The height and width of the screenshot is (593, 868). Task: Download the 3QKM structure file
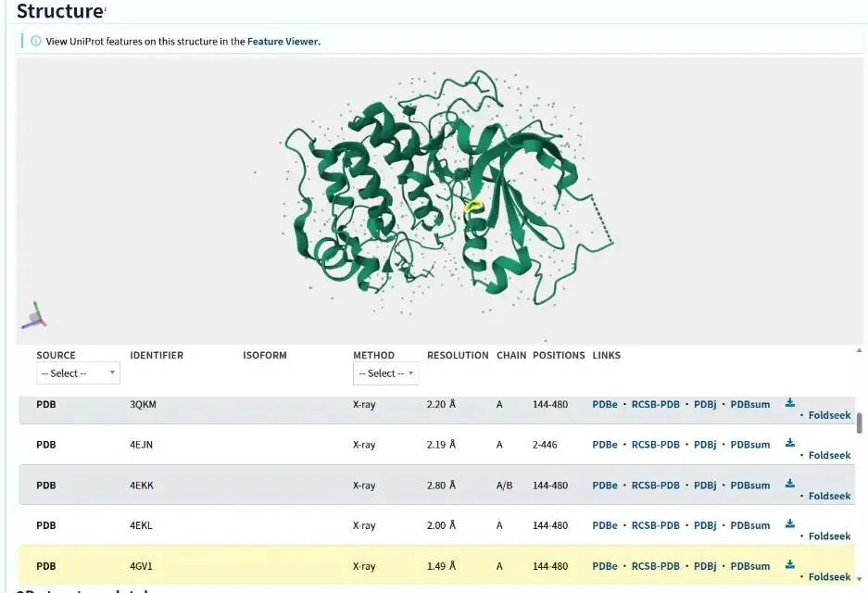tap(789, 403)
